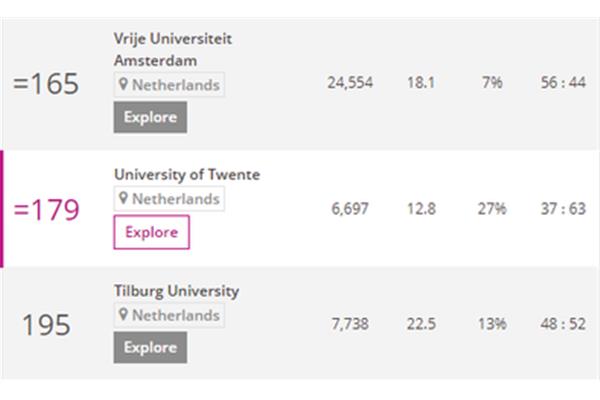Click the 27% international students value
Screen dimensions: 600x400
point(492,209)
